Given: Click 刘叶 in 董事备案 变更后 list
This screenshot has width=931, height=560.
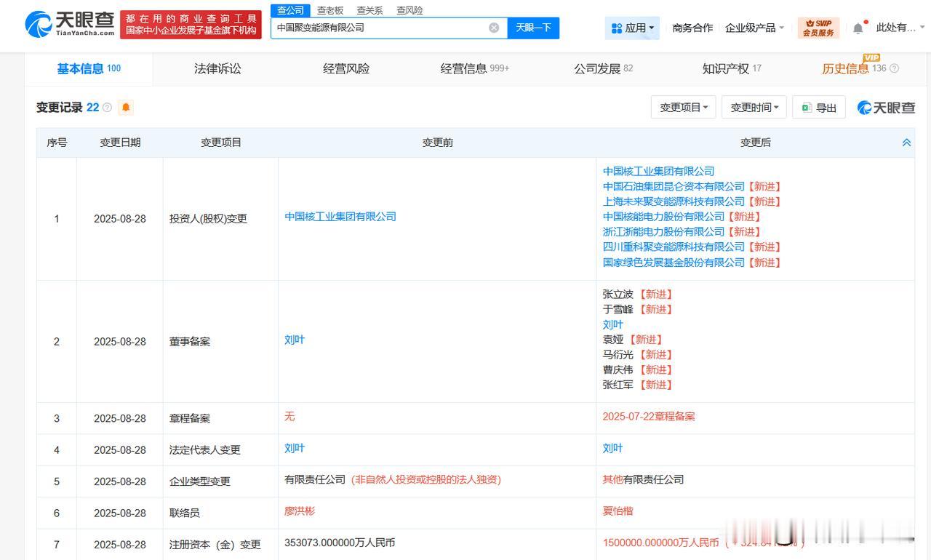Looking at the screenshot, I should tap(613, 324).
